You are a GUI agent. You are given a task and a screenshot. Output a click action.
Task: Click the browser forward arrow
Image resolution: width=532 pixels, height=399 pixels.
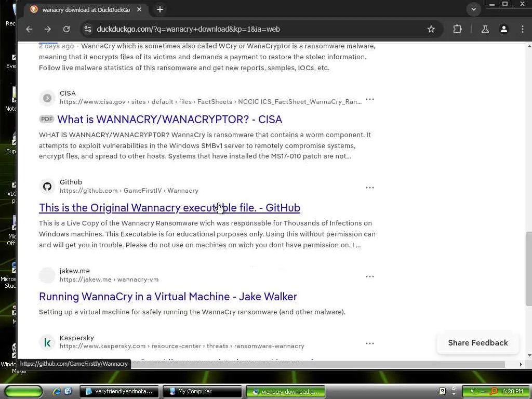[x=47, y=29]
